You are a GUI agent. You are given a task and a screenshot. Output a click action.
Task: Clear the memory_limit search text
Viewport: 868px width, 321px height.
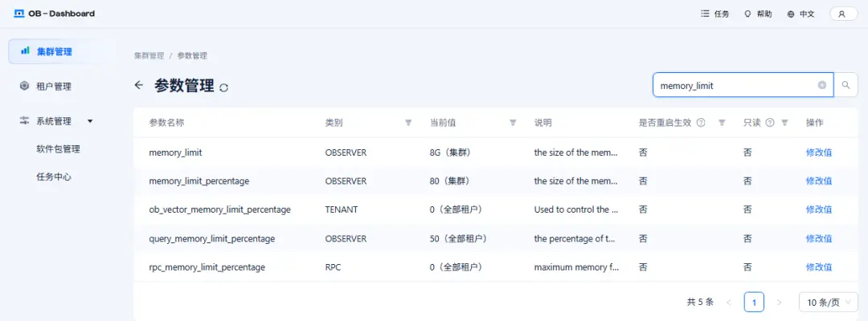pos(822,85)
